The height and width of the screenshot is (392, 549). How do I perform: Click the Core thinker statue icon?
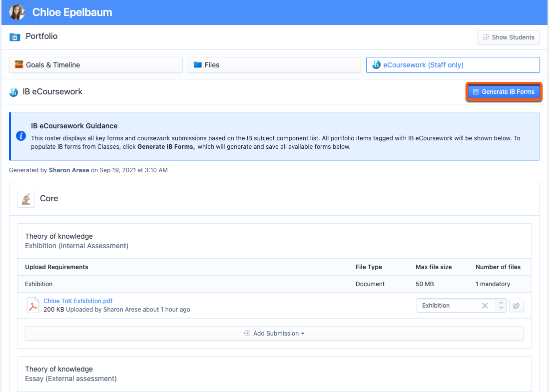tap(26, 199)
